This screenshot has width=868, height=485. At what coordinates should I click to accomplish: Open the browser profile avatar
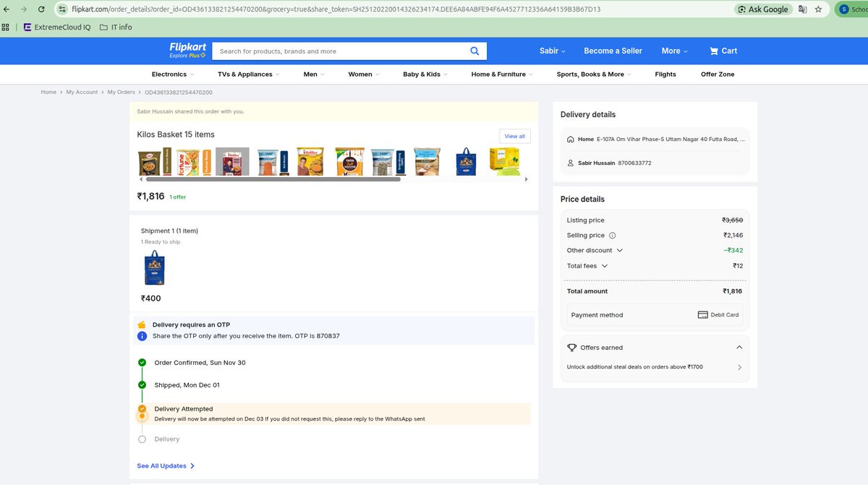[x=843, y=9]
